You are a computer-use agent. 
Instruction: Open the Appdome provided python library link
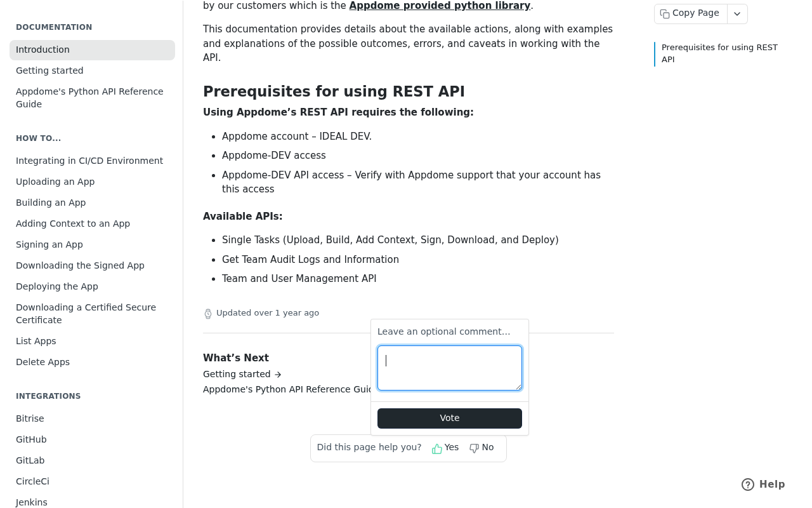[x=440, y=6]
